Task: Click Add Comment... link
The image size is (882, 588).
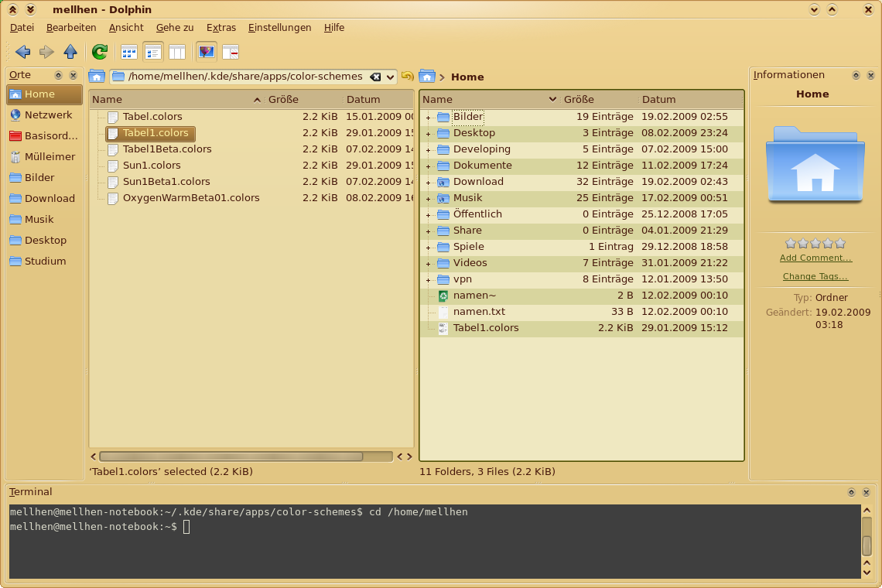Action: (x=815, y=258)
